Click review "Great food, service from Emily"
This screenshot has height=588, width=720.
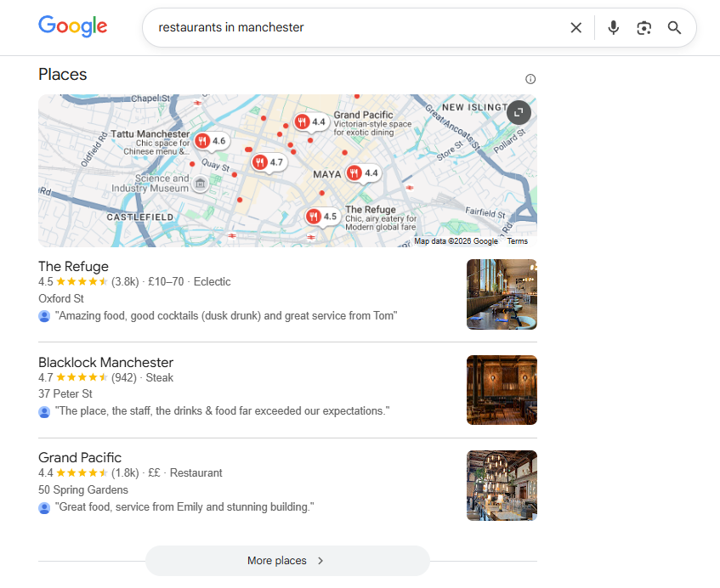tap(184, 506)
